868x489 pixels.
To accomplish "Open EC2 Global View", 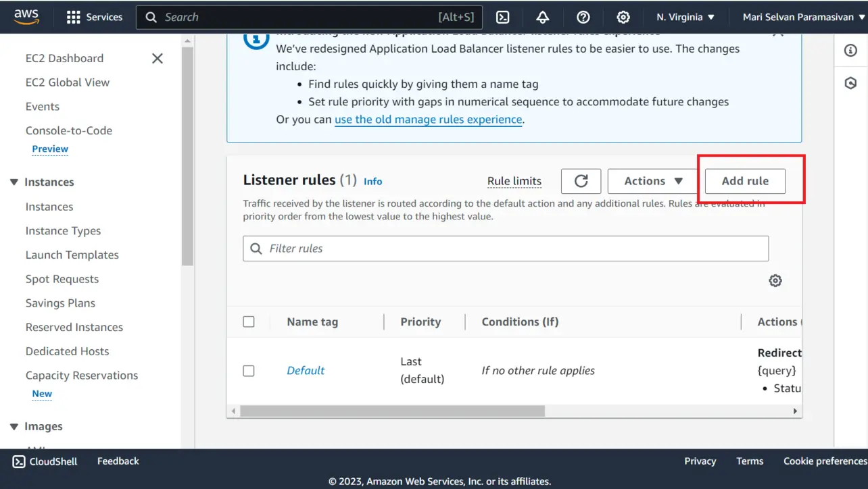I will pyautogui.click(x=68, y=82).
